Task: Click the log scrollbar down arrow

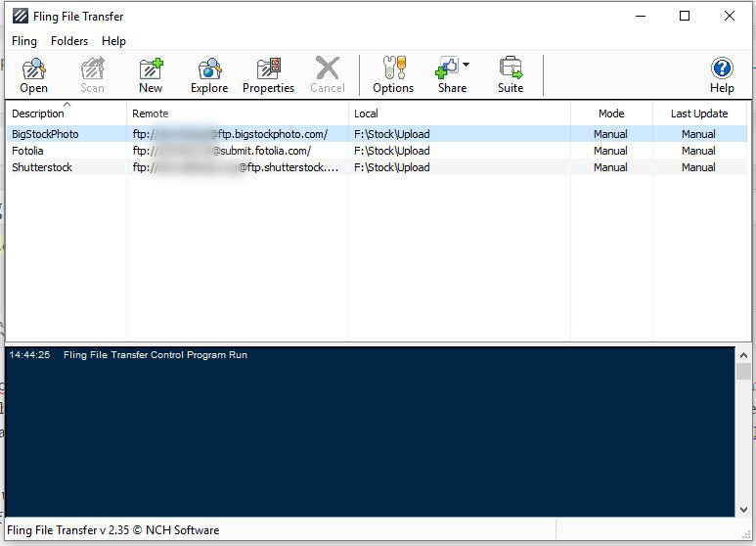Action: tap(743, 510)
